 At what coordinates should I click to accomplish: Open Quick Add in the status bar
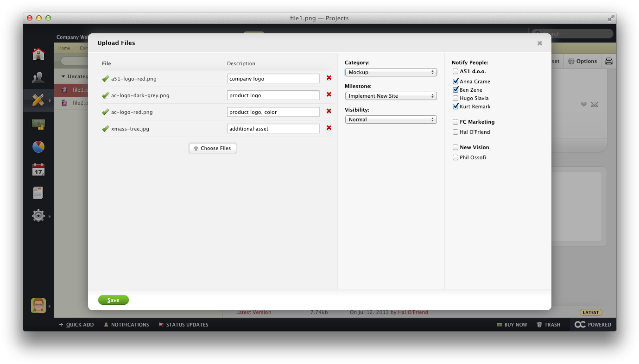pyautogui.click(x=76, y=325)
